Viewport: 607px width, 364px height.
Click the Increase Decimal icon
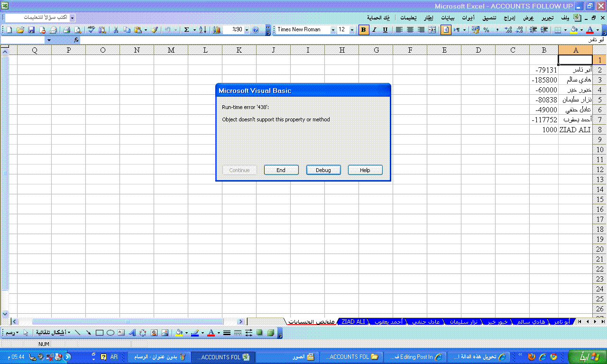click(x=508, y=29)
